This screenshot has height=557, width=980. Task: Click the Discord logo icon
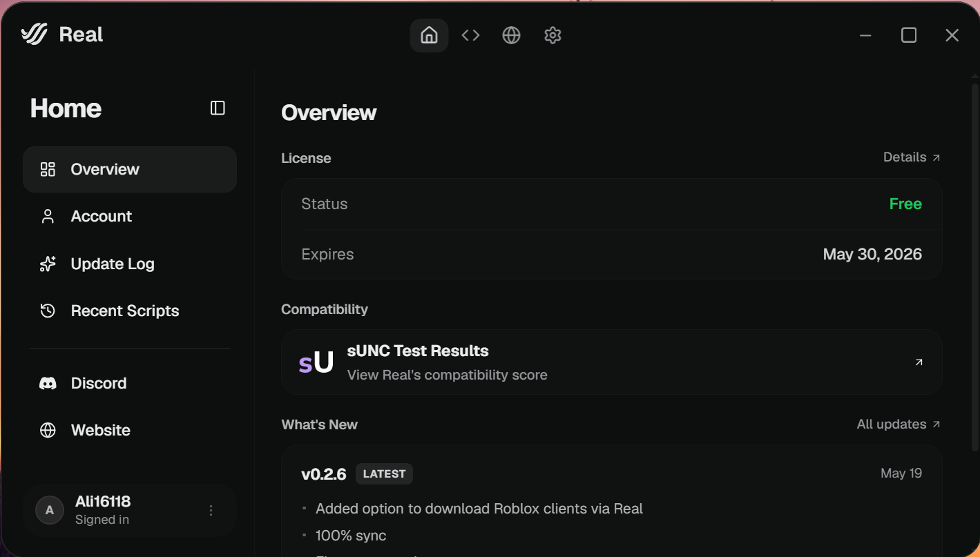48,383
